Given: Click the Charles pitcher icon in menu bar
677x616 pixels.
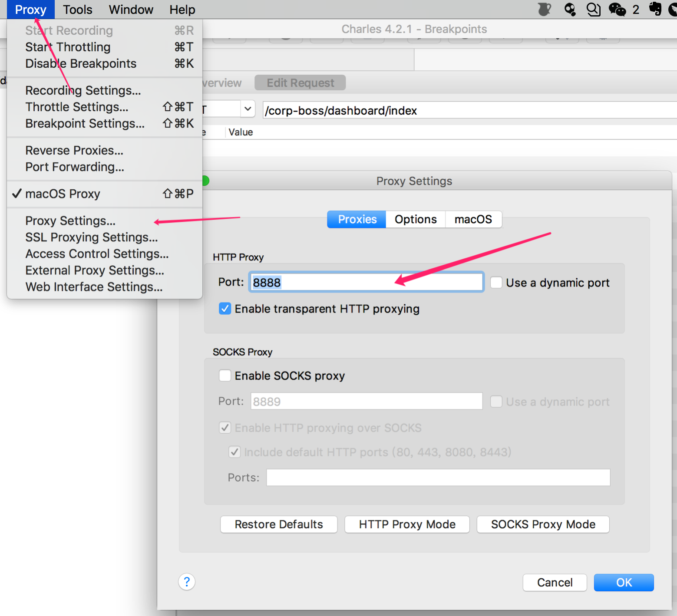Looking at the screenshot, I should pyautogui.click(x=544, y=9).
